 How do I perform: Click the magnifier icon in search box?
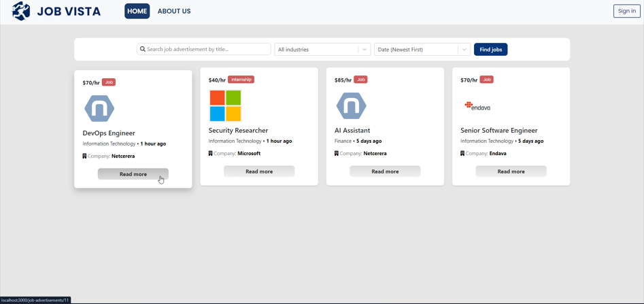coord(143,50)
